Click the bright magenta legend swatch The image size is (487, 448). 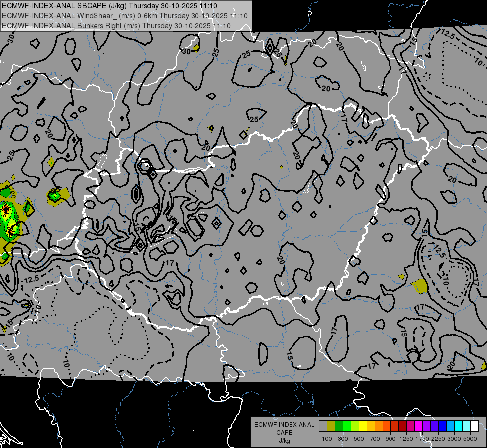point(418,426)
